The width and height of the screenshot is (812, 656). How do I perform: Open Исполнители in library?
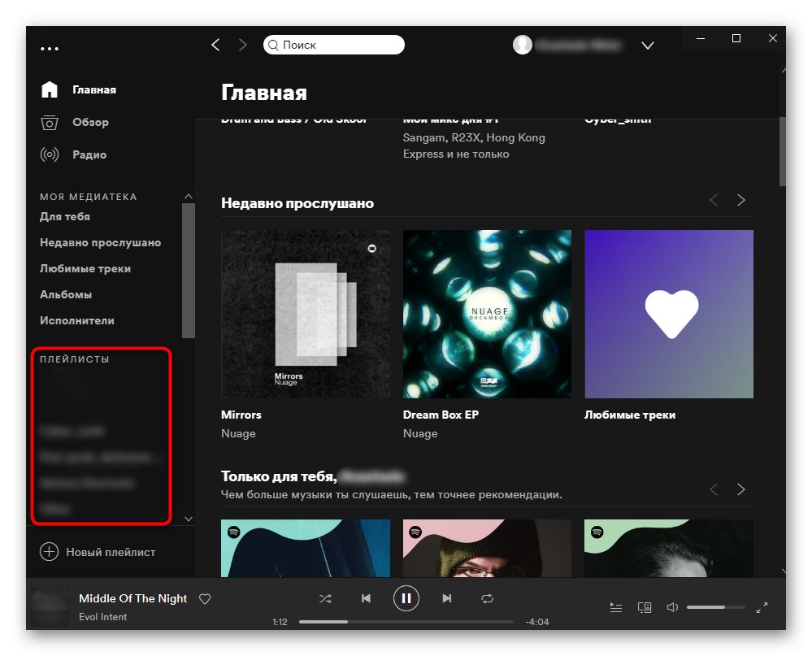tap(77, 320)
